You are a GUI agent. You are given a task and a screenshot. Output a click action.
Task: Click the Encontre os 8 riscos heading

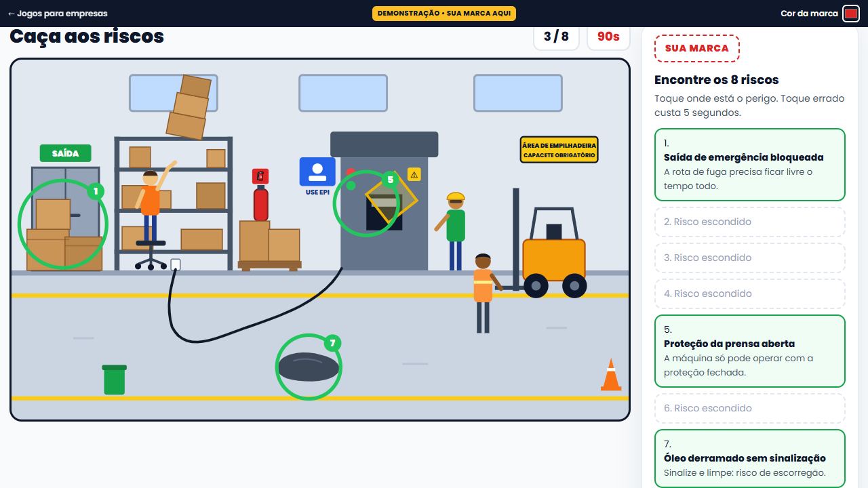pyautogui.click(x=717, y=79)
